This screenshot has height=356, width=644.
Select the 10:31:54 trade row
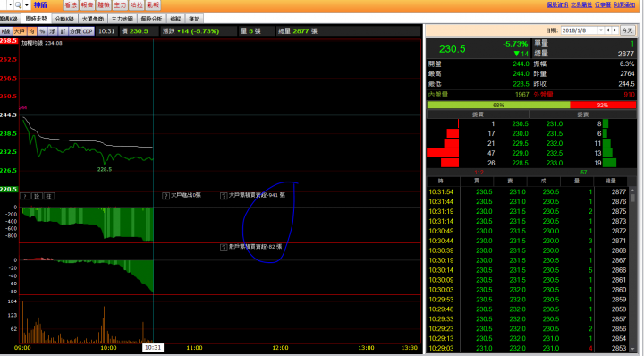[528, 191]
